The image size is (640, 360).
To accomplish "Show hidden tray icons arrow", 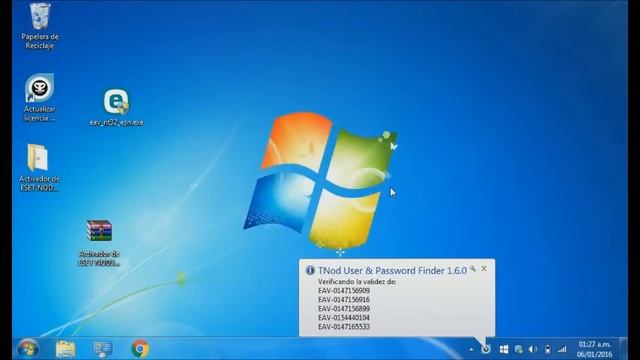I will tap(471, 349).
